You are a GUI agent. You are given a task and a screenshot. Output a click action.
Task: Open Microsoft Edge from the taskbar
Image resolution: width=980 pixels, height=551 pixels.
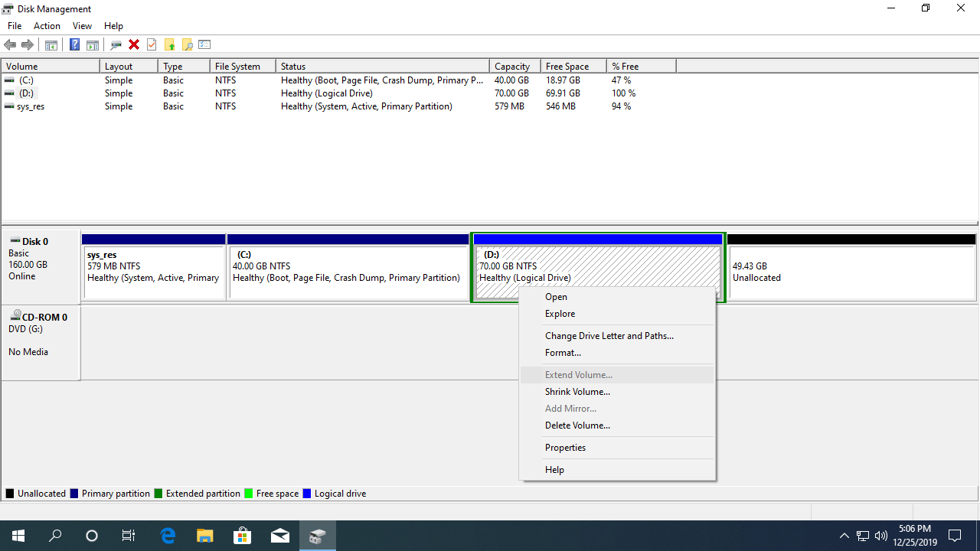coord(168,536)
